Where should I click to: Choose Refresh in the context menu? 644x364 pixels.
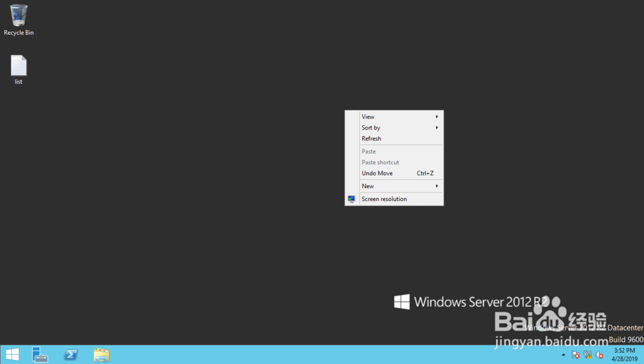pos(394,139)
